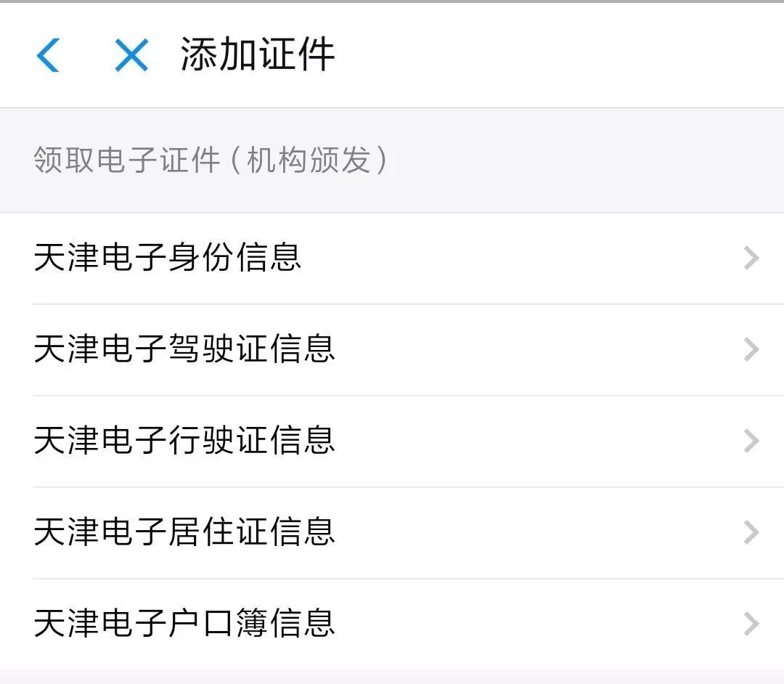784x684 pixels.
Task: Click the blank space in the 天津电子驾驶证信息 row
Action: click(523, 350)
